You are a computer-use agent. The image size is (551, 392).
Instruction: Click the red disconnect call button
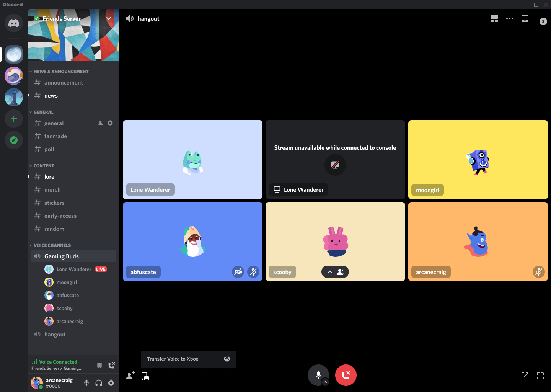point(346,375)
